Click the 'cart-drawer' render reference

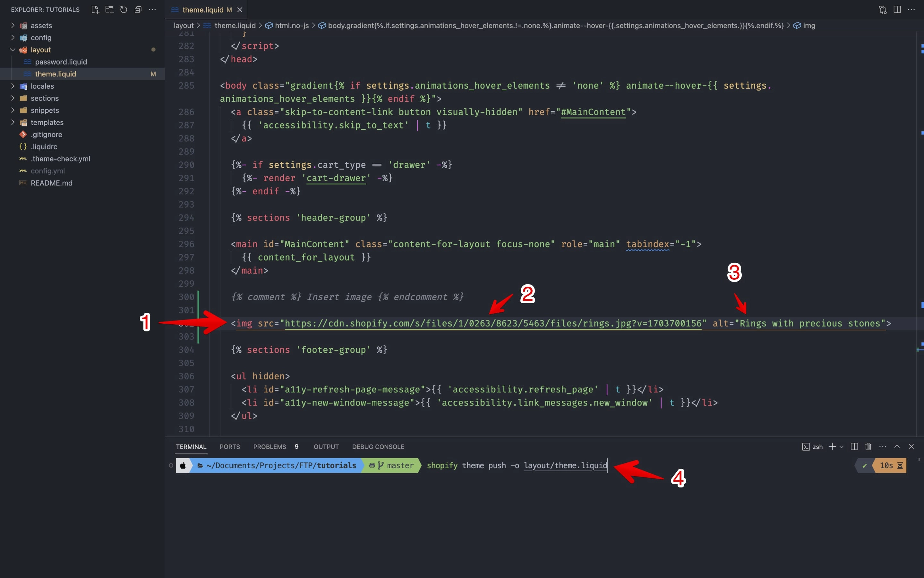336,178
